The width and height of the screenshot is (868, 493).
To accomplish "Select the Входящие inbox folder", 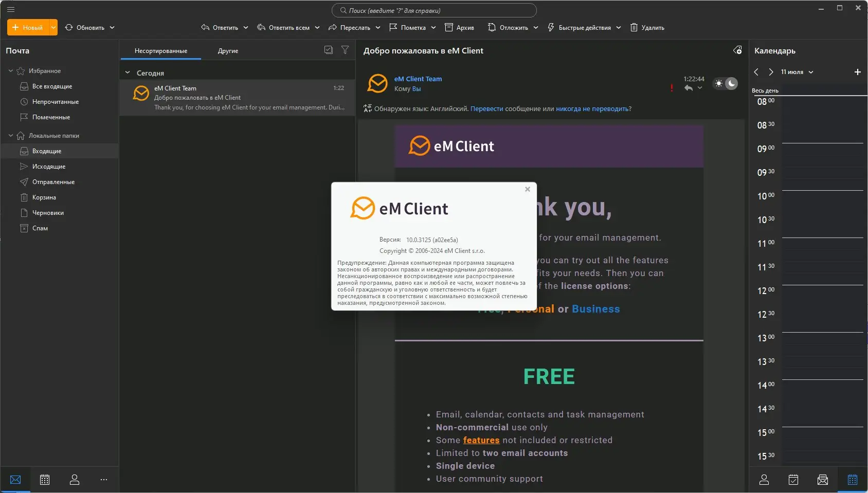I will click(x=60, y=151).
